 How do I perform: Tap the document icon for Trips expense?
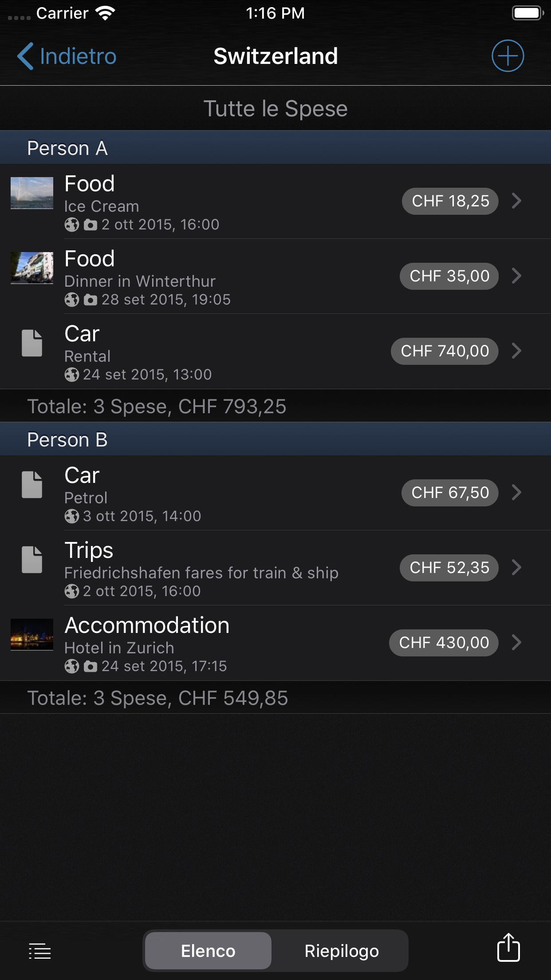click(x=32, y=560)
